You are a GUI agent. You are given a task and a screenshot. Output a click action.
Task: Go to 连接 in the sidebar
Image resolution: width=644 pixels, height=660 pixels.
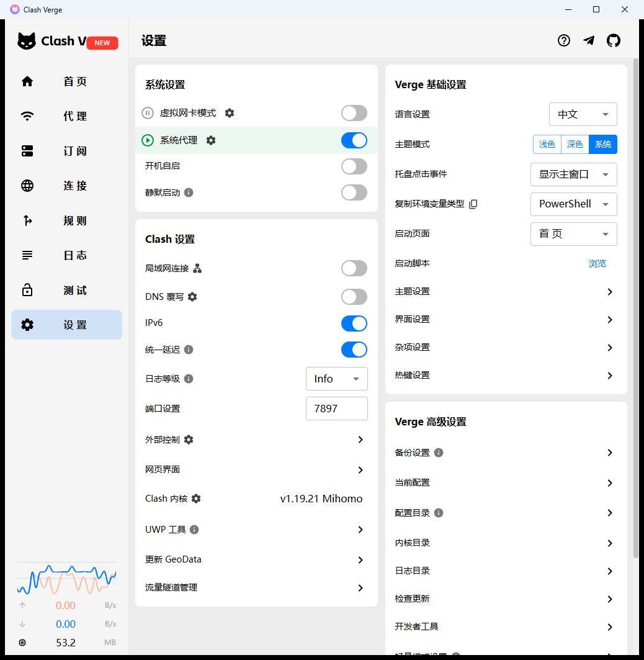[x=67, y=186]
